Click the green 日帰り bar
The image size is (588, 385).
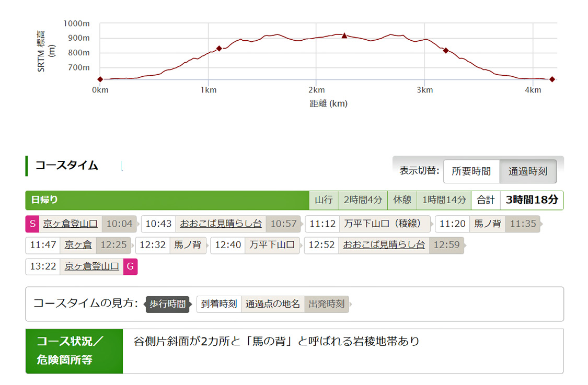point(167,200)
